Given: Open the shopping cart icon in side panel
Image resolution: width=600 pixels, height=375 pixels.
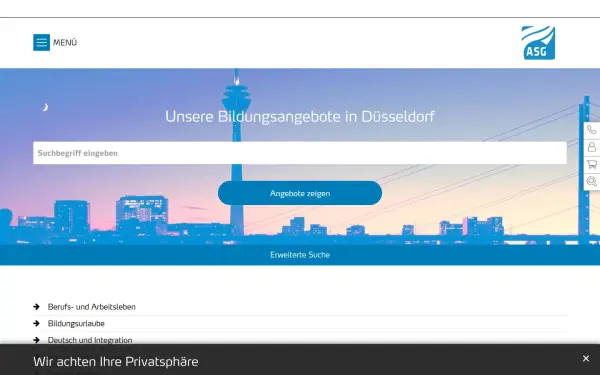Looking at the screenshot, I should [592, 165].
